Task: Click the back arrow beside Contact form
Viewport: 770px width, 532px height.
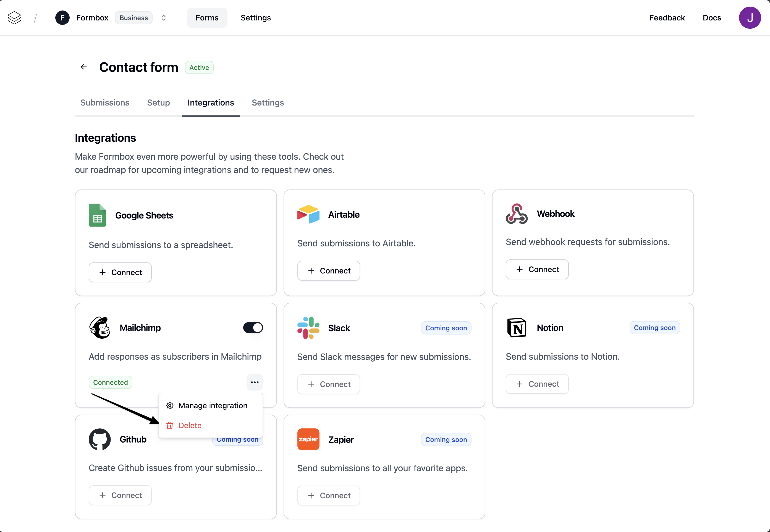Action: pos(84,67)
